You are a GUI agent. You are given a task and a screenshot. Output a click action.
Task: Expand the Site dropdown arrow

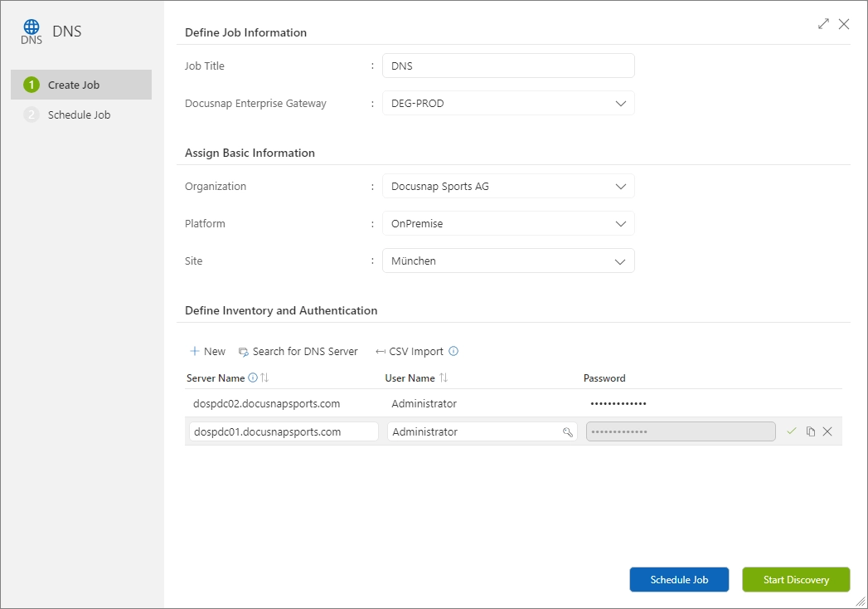(621, 261)
